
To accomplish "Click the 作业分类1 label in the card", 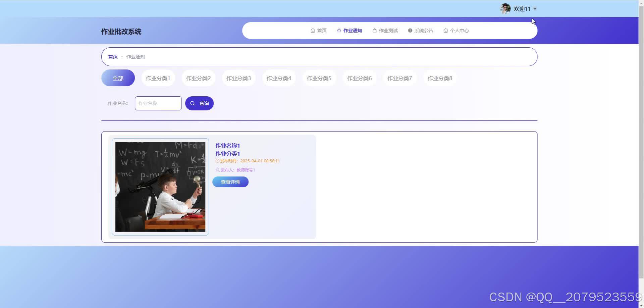I will (228, 154).
